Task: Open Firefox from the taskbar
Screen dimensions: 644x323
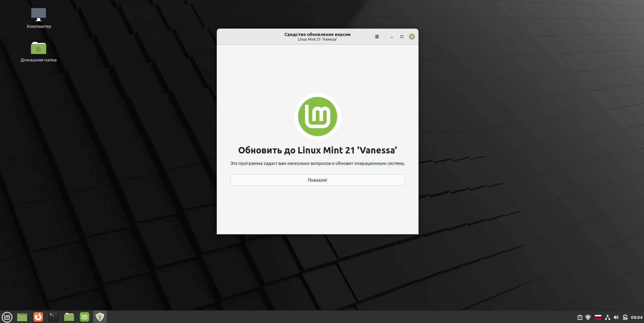Action: point(38,317)
